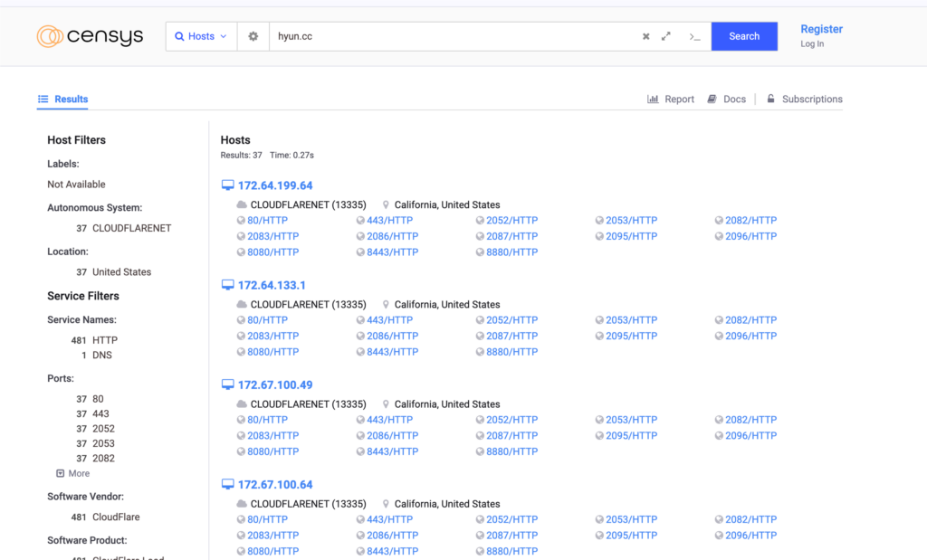
Task: Open 8880/HTTP service of 172.64.133.1
Action: click(512, 352)
